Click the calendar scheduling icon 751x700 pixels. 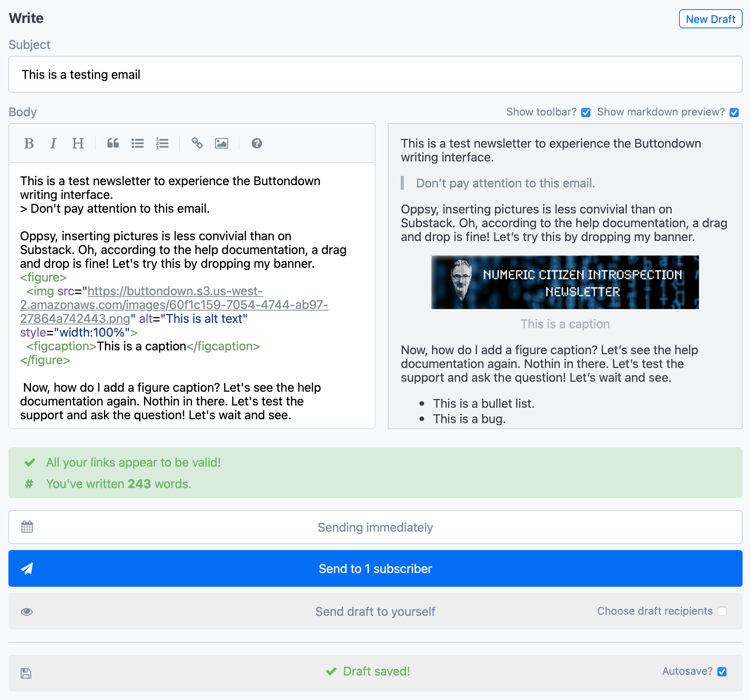[x=26, y=527]
